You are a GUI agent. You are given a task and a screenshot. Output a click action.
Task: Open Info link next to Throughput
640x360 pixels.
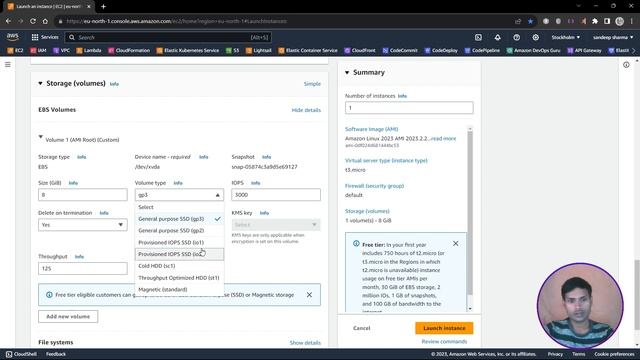click(79, 257)
